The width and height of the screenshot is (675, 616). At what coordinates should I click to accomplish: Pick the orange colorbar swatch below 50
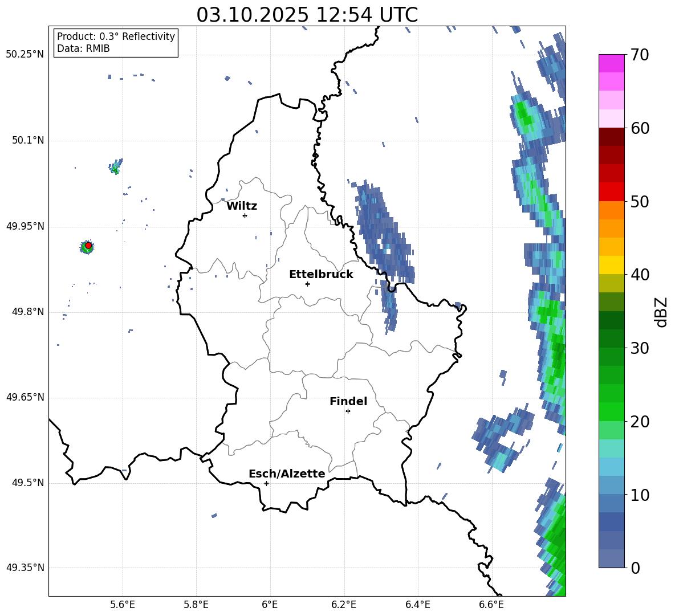611,210
